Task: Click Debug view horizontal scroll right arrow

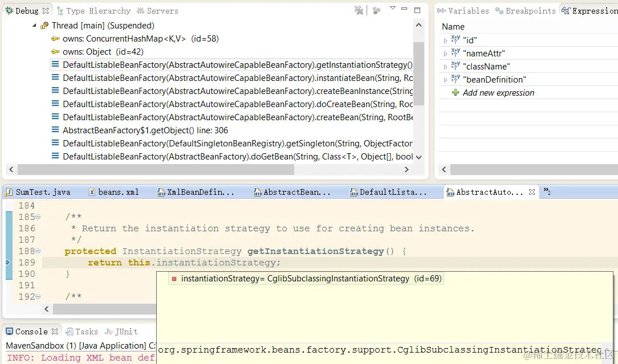Action: coord(406,169)
